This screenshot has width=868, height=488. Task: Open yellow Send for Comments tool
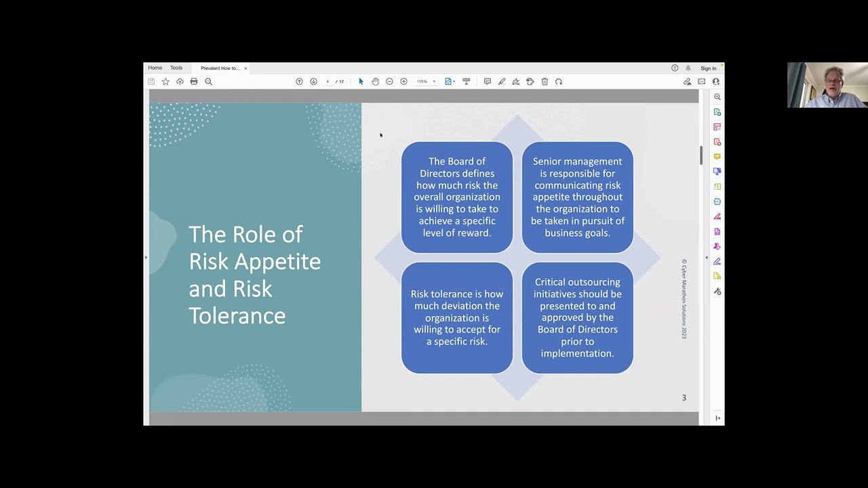coord(717,276)
